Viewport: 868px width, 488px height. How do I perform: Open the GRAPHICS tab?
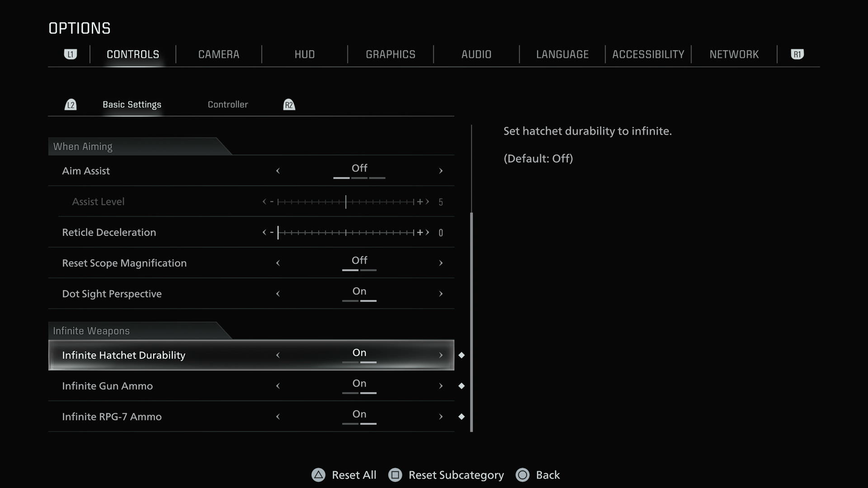pos(390,54)
